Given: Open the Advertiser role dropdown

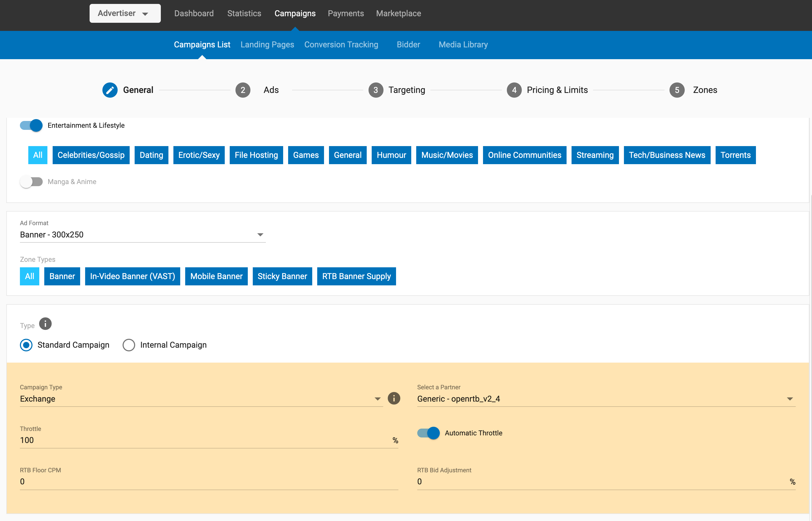Looking at the screenshot, I should click(x=125, y=14).
